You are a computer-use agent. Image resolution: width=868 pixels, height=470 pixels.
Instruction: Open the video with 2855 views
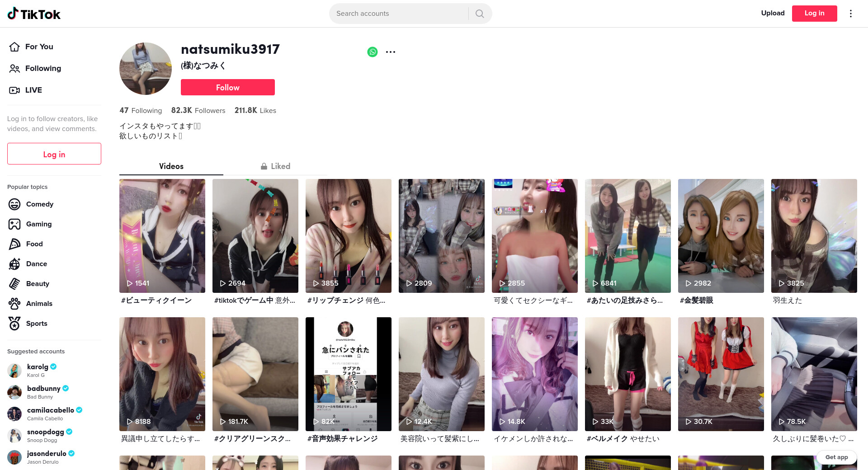tap(535, 236)
